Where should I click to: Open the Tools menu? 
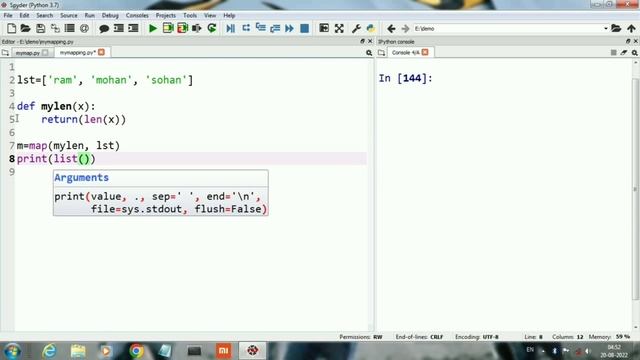190,16
